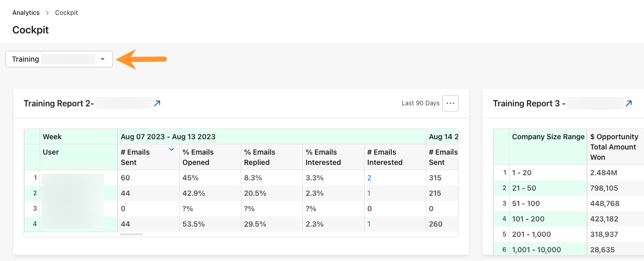
Task: Open Training Report 2 external link arrow
Action: pos(157,103)
